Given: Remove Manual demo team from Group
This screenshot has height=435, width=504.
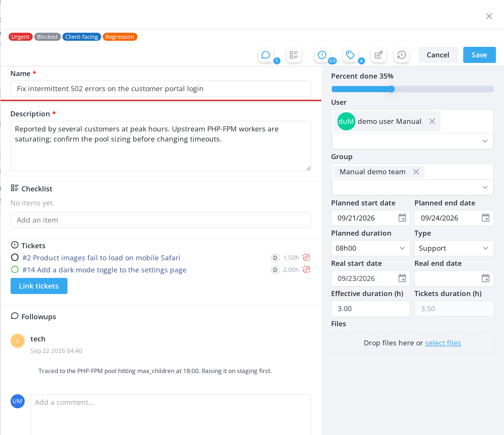Looking at the screenshot, I should 416,172.
